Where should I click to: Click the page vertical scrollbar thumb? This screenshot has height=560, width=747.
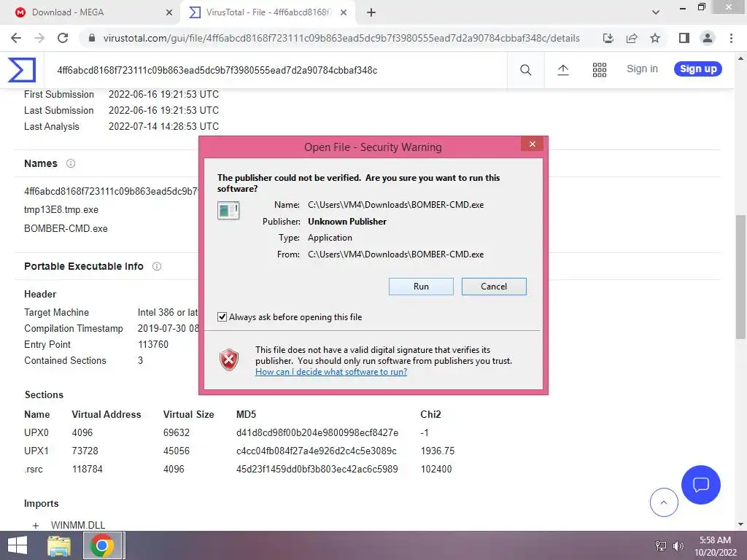(x=740, y=276)
